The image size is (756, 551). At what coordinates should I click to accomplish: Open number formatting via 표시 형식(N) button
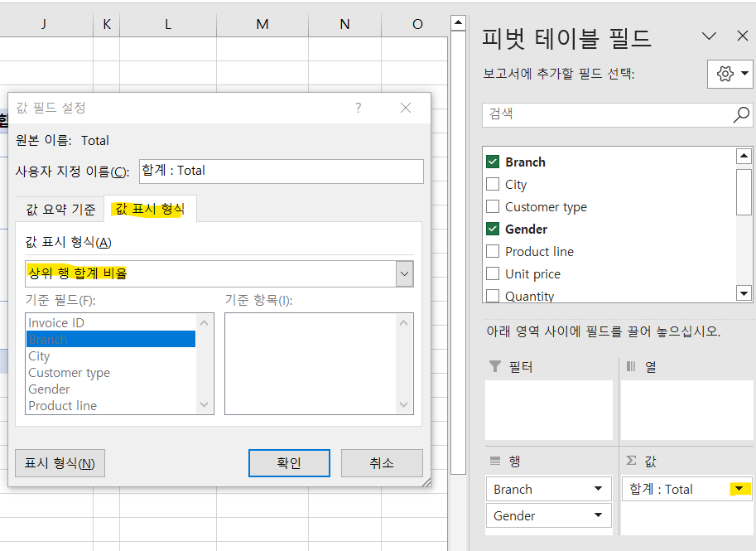coord(60,463)
